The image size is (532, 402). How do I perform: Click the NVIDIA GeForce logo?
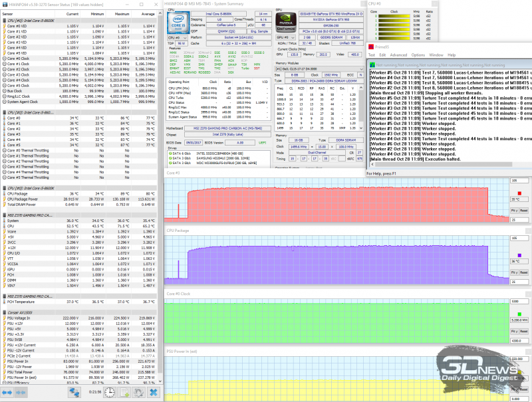click(x=286, y=23)
